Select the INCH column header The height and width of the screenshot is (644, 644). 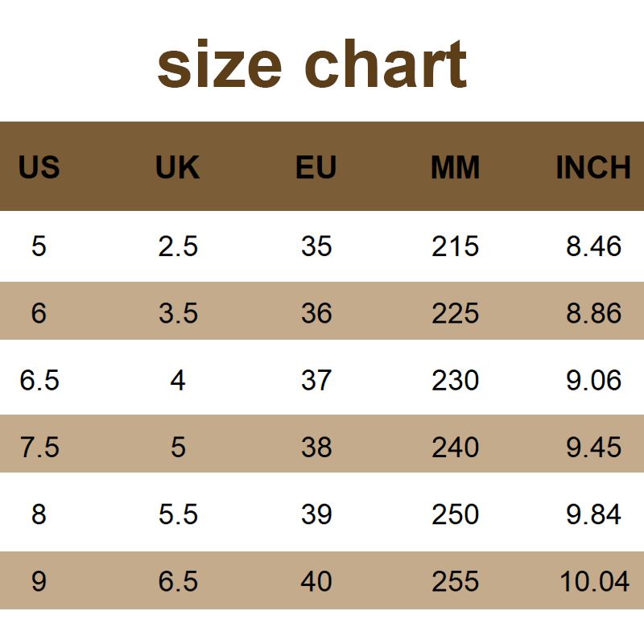(593, 167)
